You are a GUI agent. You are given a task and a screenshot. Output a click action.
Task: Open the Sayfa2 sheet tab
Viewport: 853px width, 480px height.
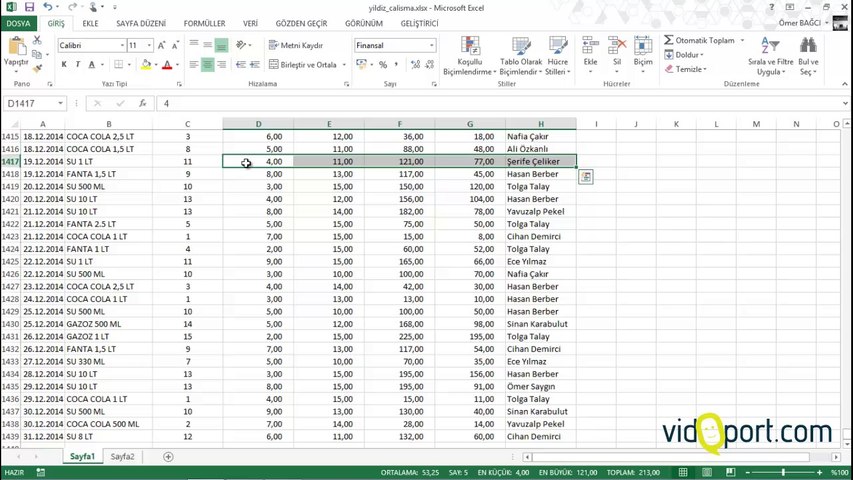[x=122, y=457]
